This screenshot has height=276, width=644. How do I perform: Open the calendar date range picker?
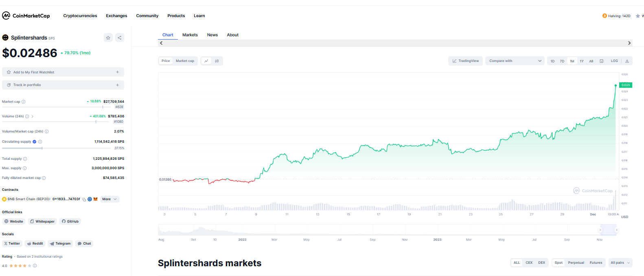tap(602, 61)
